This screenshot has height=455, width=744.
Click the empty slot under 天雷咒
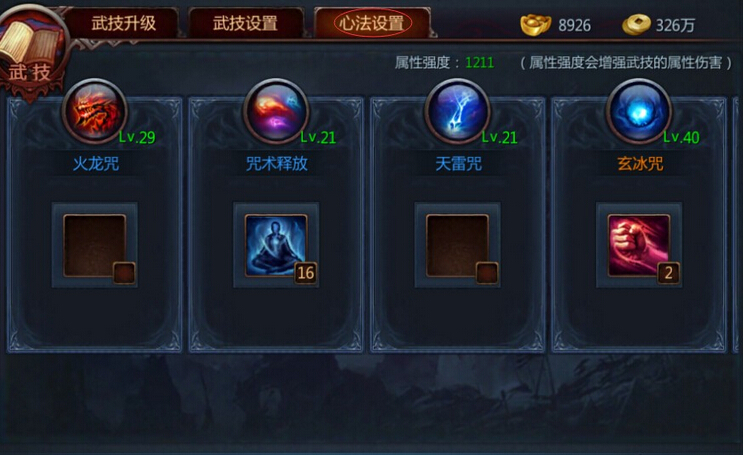tap(457, 245)
